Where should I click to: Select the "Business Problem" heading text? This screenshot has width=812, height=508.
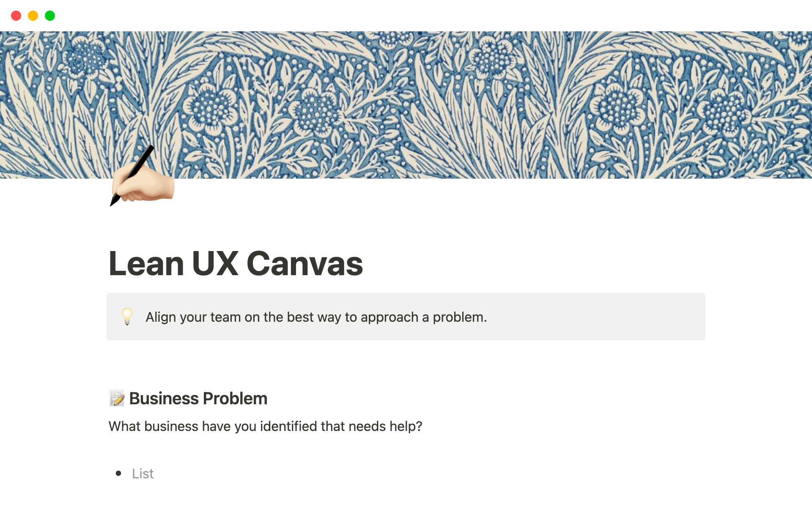coord(198,398)
